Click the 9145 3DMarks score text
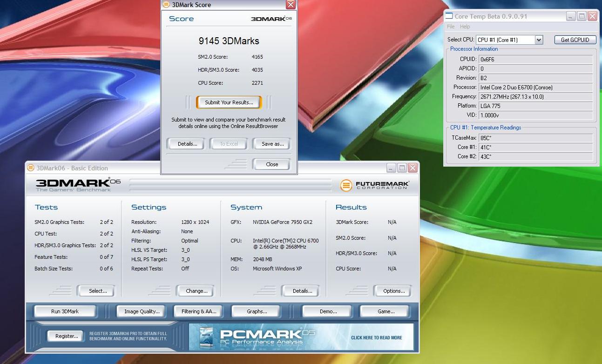Image resolution: width=602 pixels, height=364 pixels. (x=229, y=41)
